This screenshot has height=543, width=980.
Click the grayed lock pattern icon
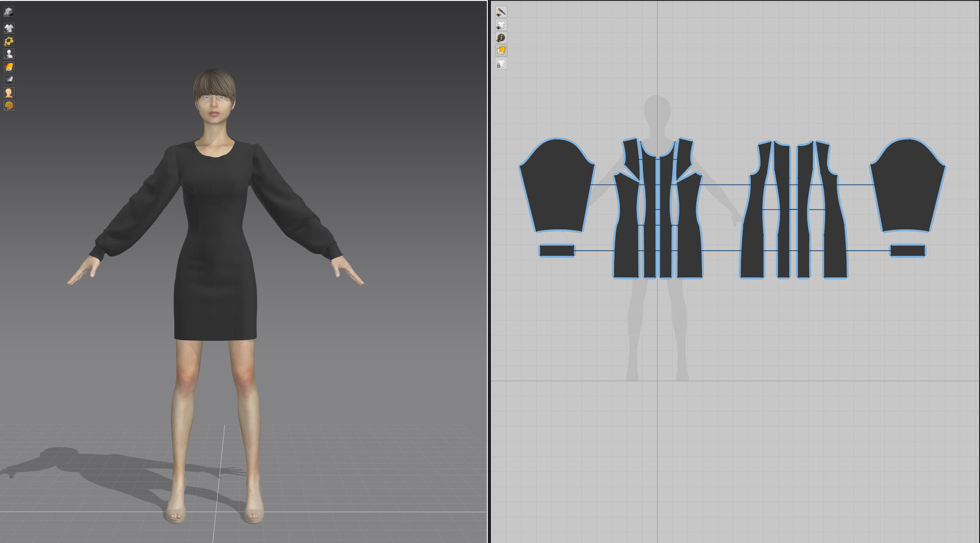500,64
